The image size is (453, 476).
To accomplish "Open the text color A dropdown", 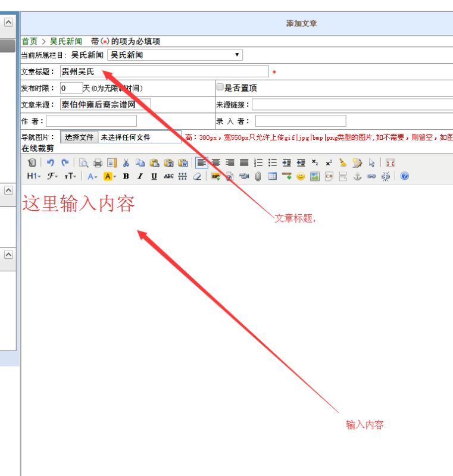I will pyautogui.click(x=92, y=176).
